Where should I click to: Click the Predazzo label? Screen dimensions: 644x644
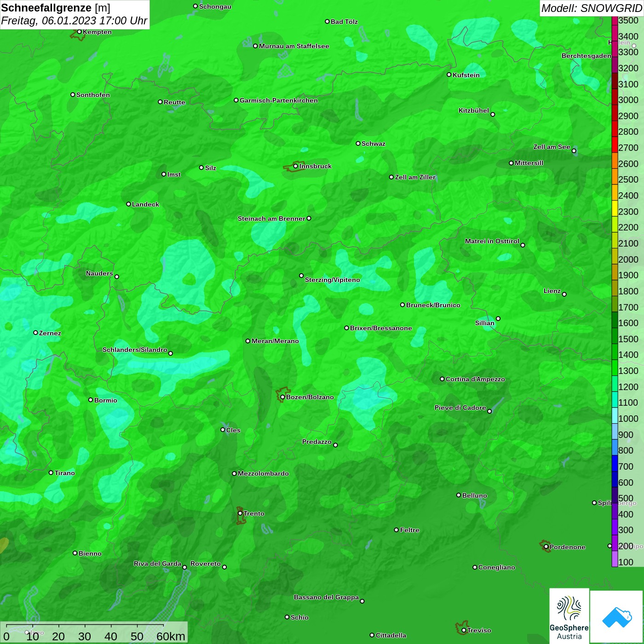[317, 442]
